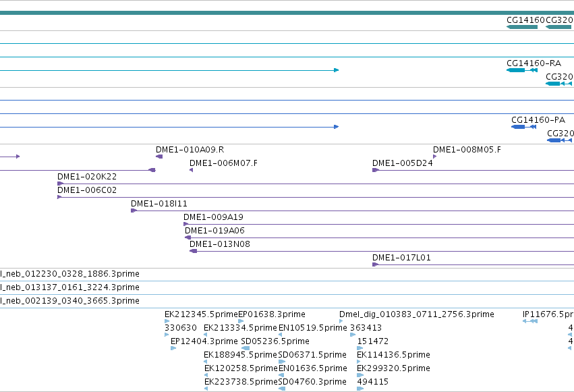Select the EK188945.5prime label

(241, 355)
